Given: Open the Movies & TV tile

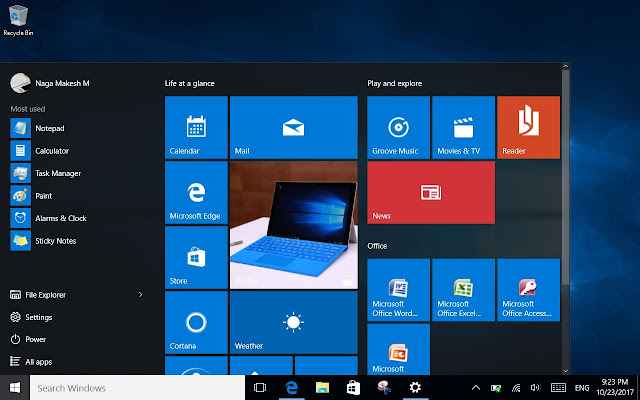Looking at the screenshot, I should pyautogui.click(x=464, y=127).
